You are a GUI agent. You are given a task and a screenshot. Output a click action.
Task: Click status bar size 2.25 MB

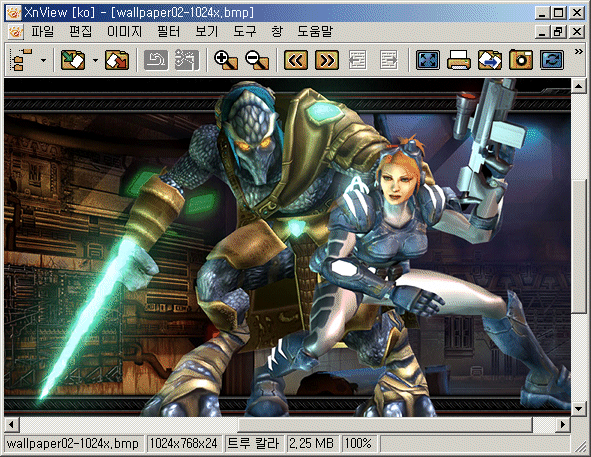pos(311,443)
